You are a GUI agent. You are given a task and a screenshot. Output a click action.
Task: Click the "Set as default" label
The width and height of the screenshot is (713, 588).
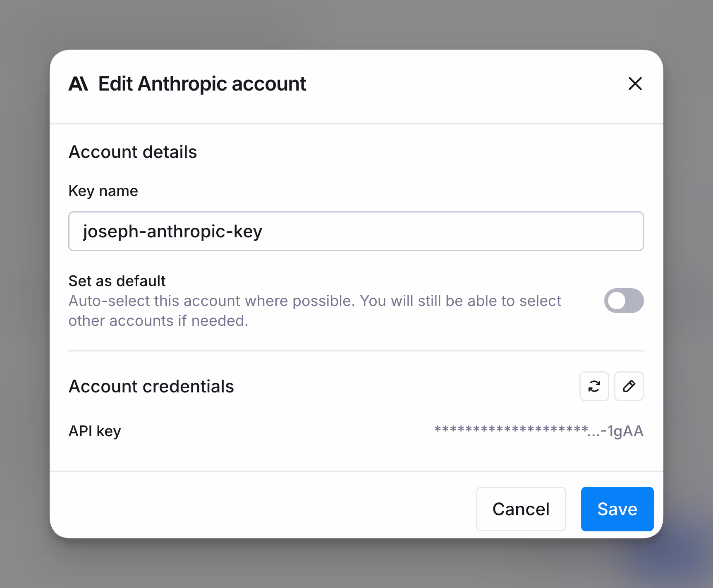tap(117, 281)
